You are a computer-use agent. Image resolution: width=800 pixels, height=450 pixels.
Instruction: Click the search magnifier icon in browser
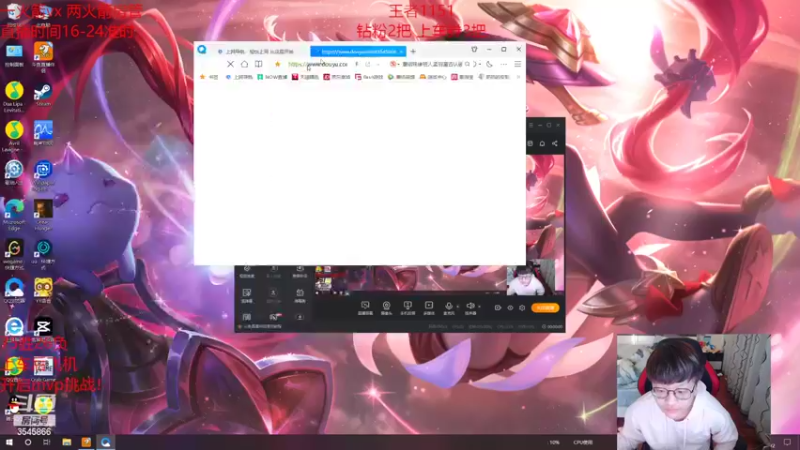coord(467,64)
